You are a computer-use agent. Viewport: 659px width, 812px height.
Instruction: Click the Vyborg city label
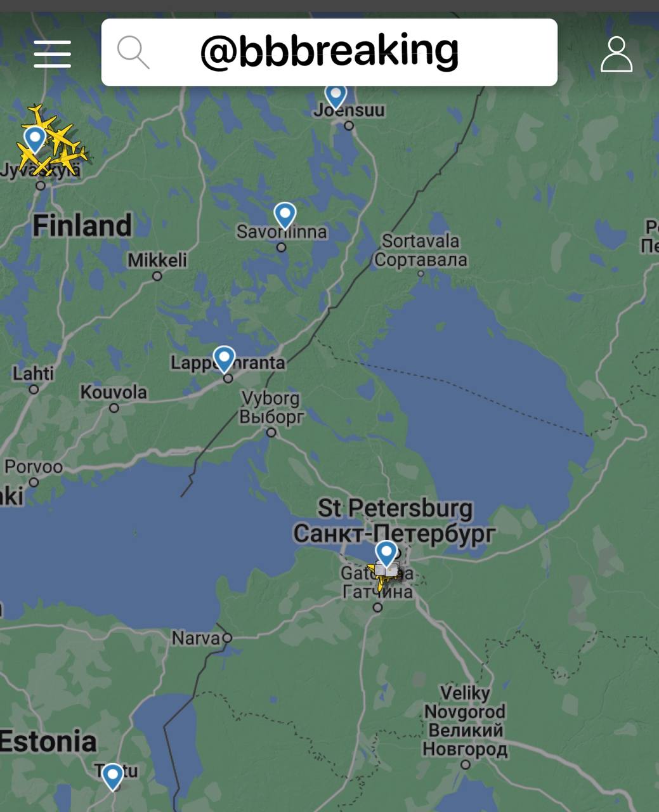pyautogui.click(x=271, y=407)
